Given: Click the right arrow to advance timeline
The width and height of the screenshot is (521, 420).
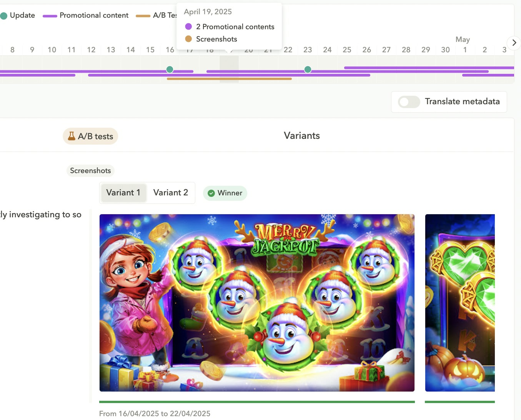Looking at the screenshot, I should 514,43.
